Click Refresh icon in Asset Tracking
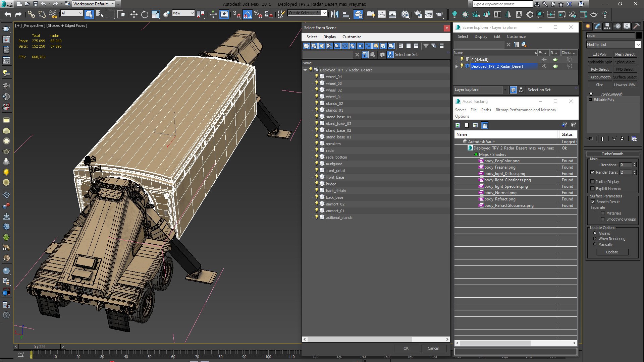Image resolution: width=644 pixels, height=362 pixels. 458,125
